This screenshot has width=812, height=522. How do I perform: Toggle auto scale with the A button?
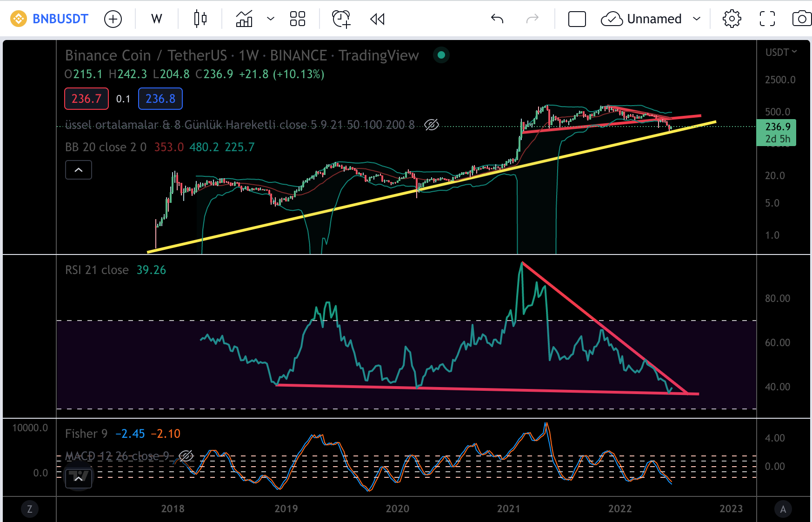[x=783, y=509]
